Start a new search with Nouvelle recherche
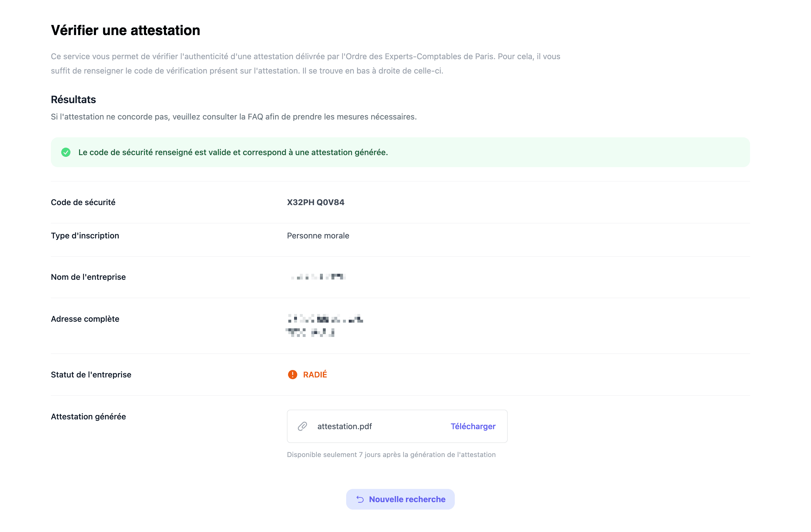811x532 pixels. [x=400, y=499]
